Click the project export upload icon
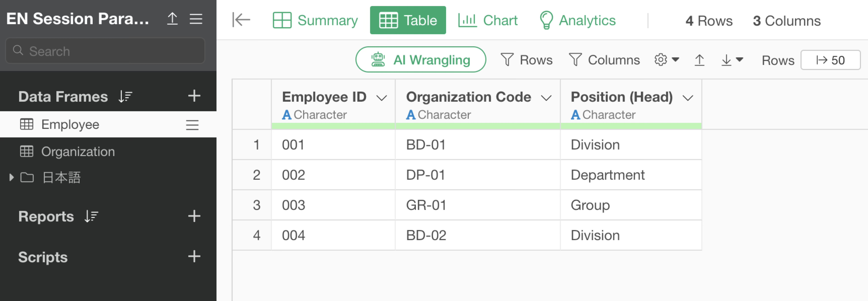 tap(172, 19)
